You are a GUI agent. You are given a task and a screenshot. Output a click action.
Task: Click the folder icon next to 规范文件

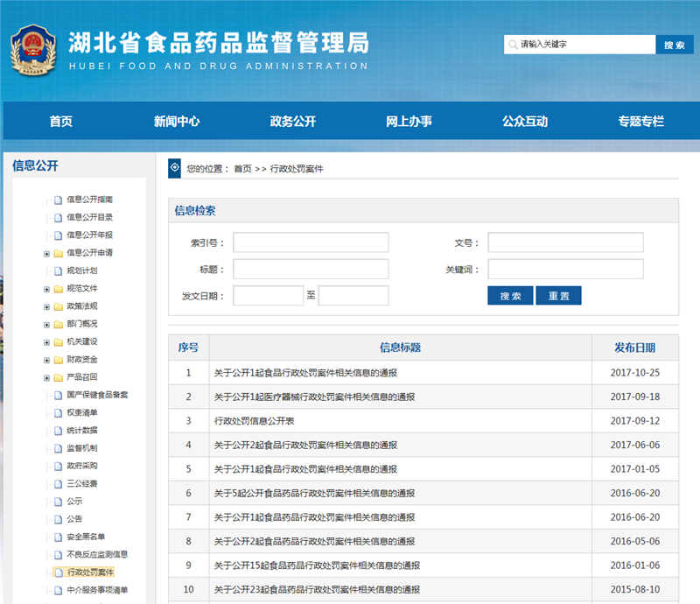point(58,289)
